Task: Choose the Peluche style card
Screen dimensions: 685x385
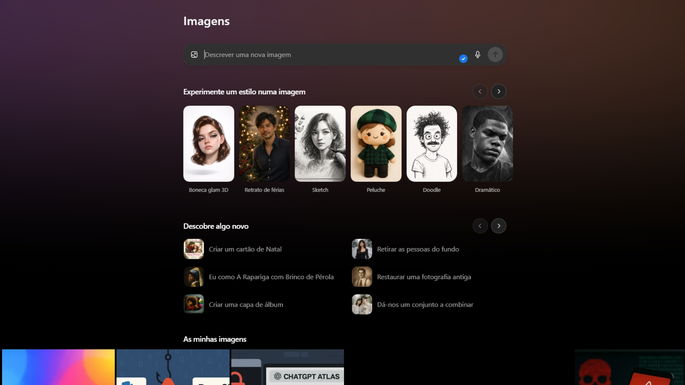Action: click(376, 144)
